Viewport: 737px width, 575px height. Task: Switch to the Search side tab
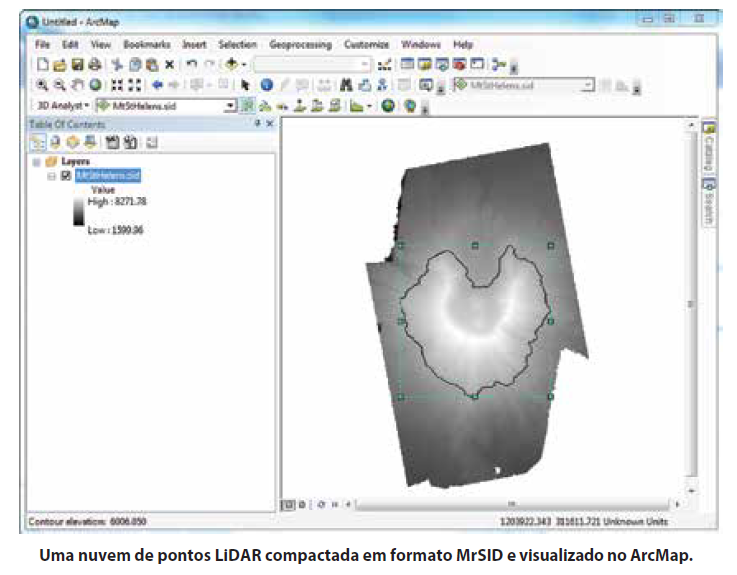click(x=709, y=202)
